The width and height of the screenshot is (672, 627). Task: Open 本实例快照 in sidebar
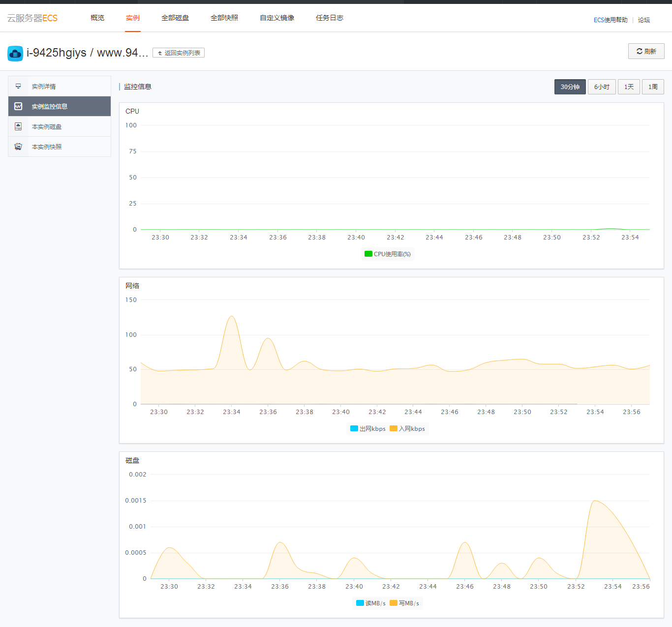click(x=60, y=147)
